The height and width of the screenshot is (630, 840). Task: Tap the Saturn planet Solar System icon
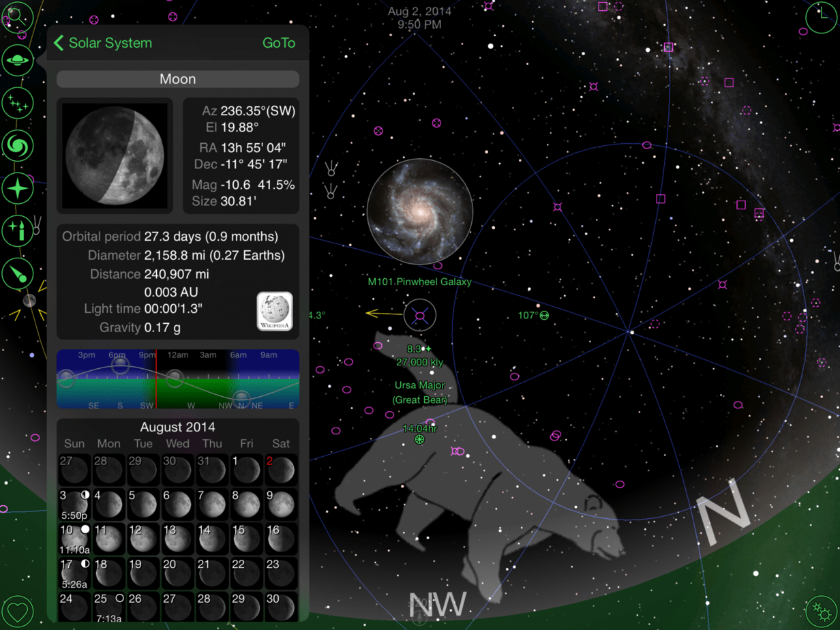click(18, 60)
